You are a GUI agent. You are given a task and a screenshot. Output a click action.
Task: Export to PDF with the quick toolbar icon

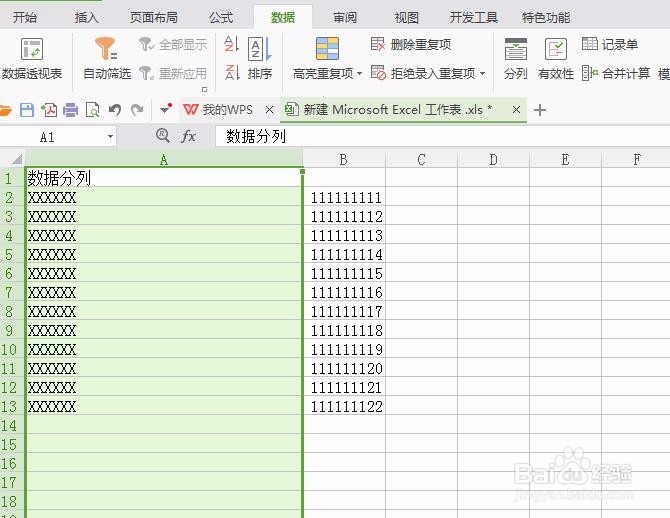(49, 110)
